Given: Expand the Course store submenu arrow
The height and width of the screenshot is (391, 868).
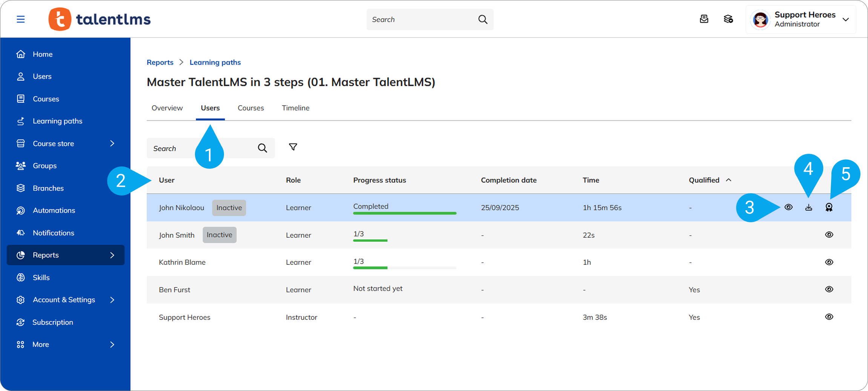Looking at the screenshot, I should point(112,144).
